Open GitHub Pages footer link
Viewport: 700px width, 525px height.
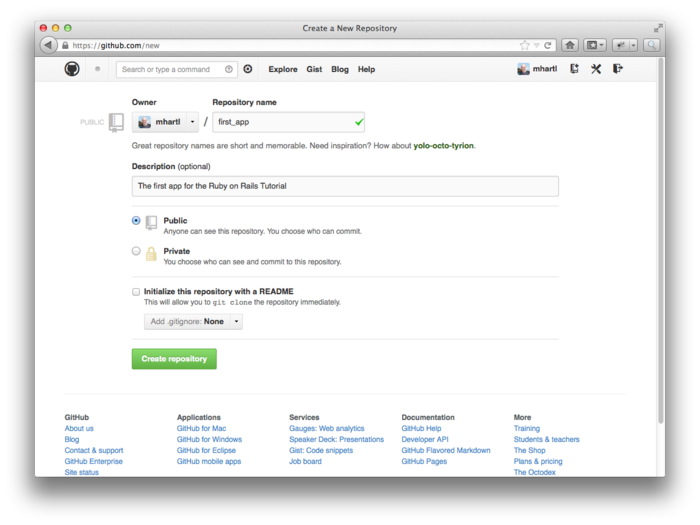pyautogui.click(x=424, y=461)
